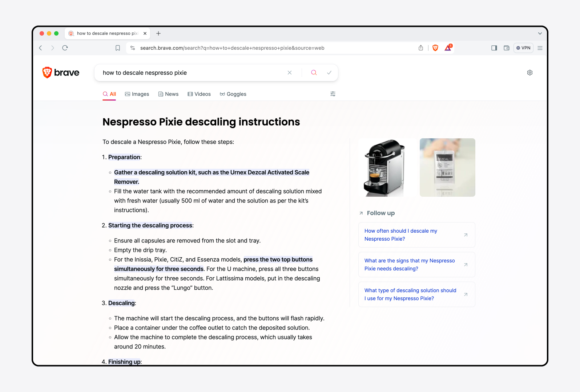Open search settings gear icon
The width and height of the screenshot is (580, 392).
(x=530, y=73)
